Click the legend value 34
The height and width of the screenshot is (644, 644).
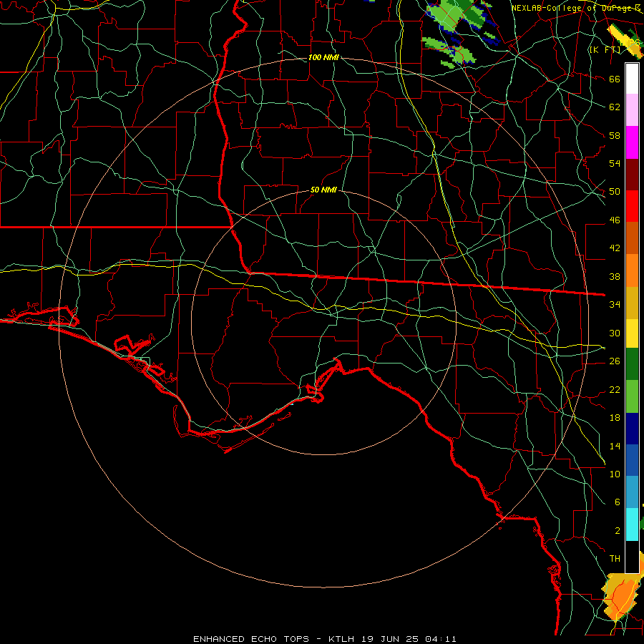coord(615,304)
